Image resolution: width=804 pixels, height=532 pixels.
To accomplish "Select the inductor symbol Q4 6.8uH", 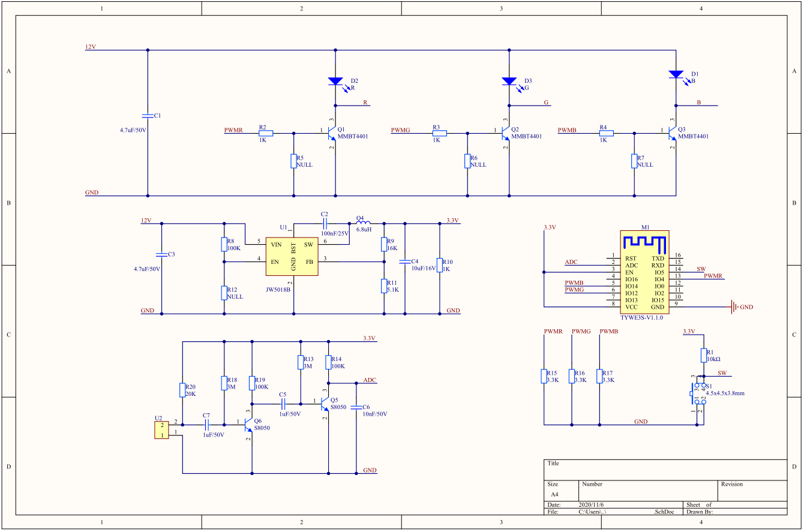I will [364, 224].
